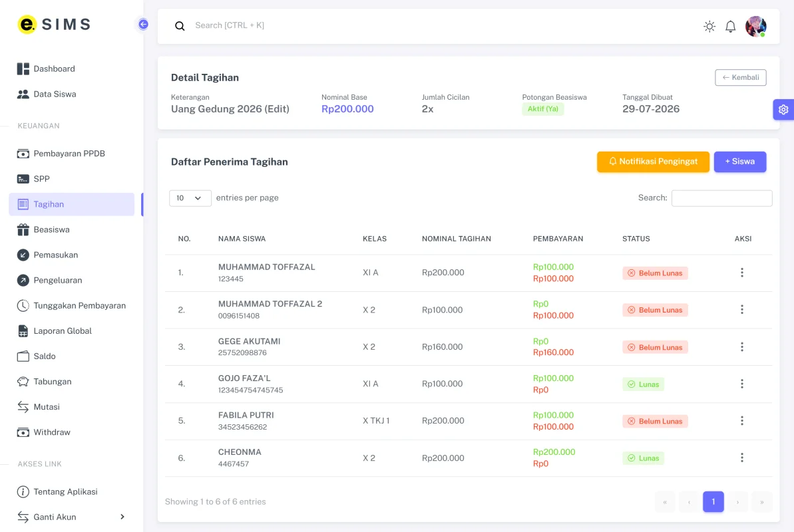The width and height of the screenshot is (794, 532).
Task: Open Pembayaran PPDB in sidebar
Action: coord(72,154)
